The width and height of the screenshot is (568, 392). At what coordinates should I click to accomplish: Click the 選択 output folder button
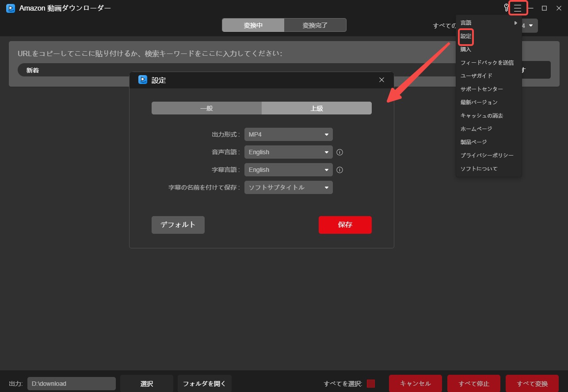pyautogui.click(x=147, y=384)
